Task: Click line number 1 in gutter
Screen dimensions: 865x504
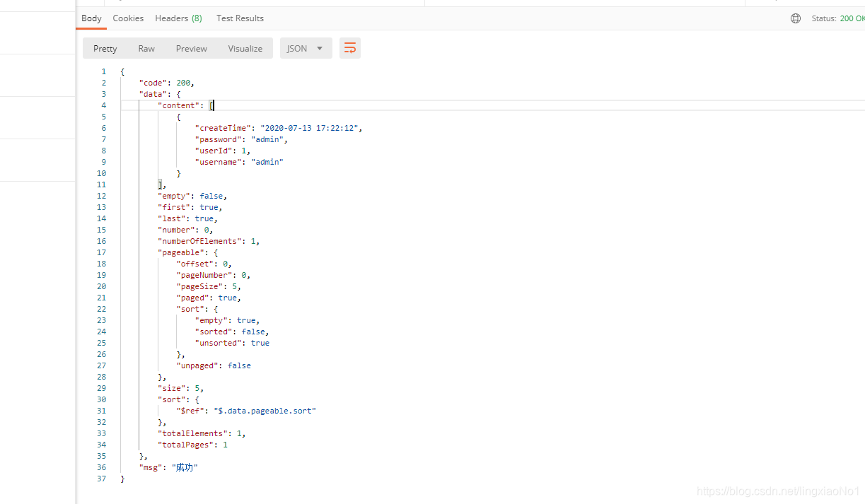Action: point(103,71)
